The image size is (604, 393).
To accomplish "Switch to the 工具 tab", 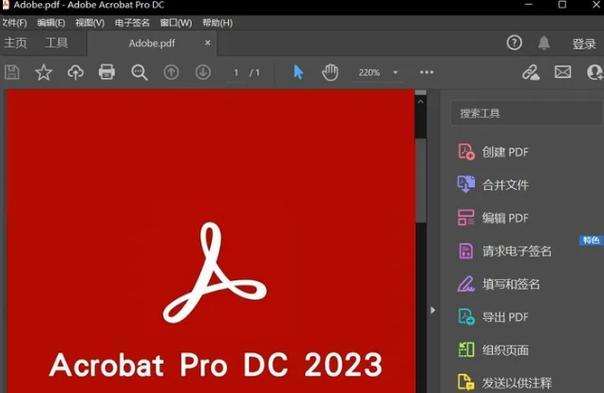I will click(x=56, y=42).
